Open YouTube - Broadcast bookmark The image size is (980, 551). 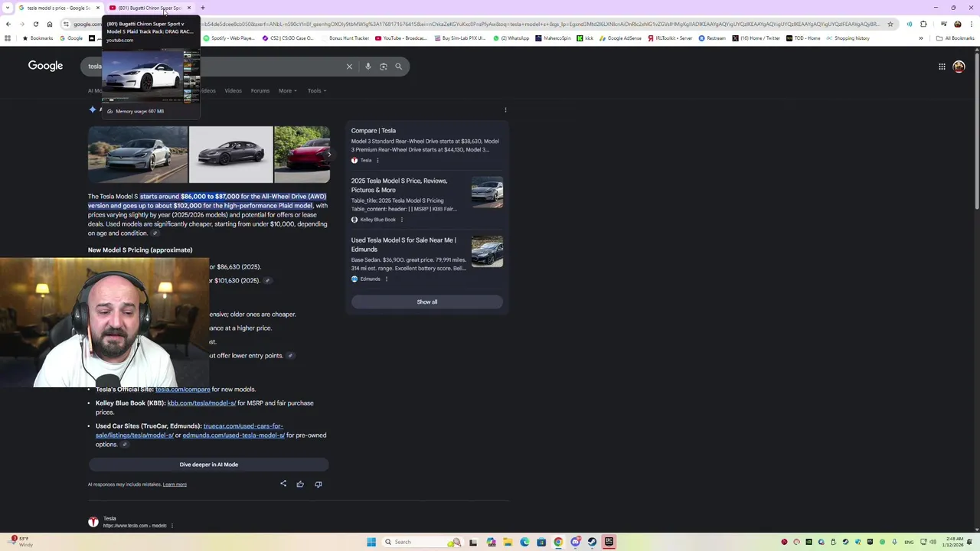coord(401,38)
